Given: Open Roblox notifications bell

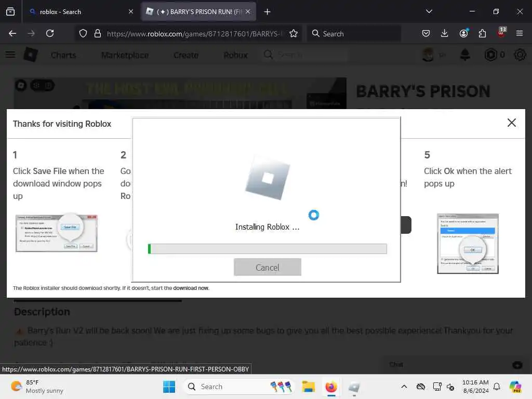Looking at the screenshot, I should point(465,55).
